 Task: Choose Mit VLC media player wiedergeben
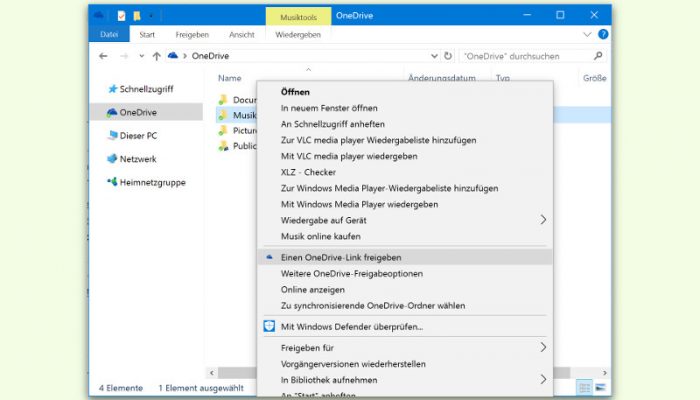click(x=405, y=156)
